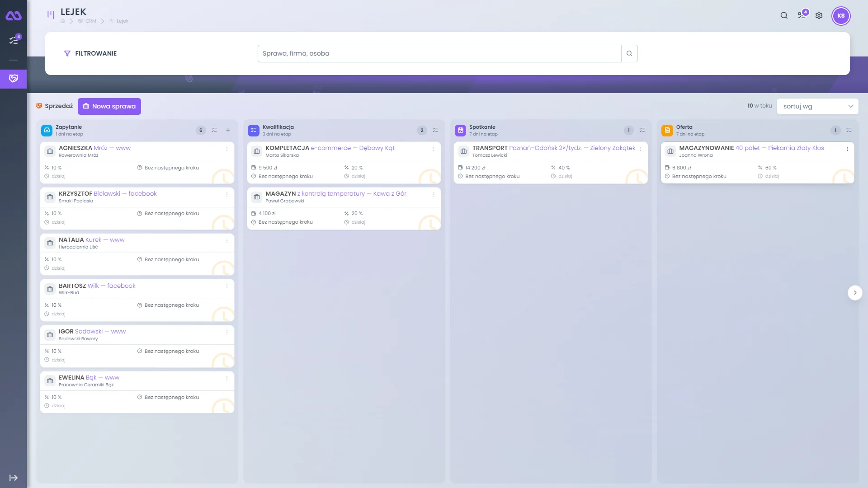Click the plus icon in the Zapytanie column

[x=228, y=130]
